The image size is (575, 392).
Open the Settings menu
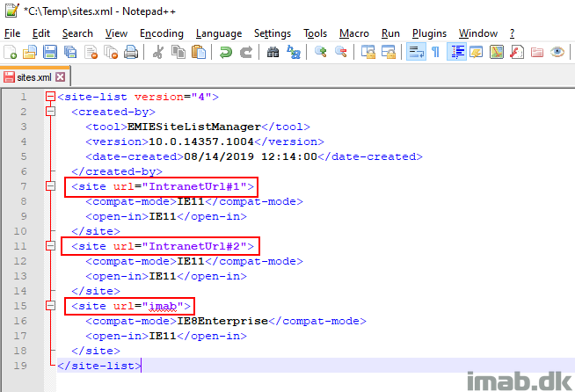coord(273,33)
